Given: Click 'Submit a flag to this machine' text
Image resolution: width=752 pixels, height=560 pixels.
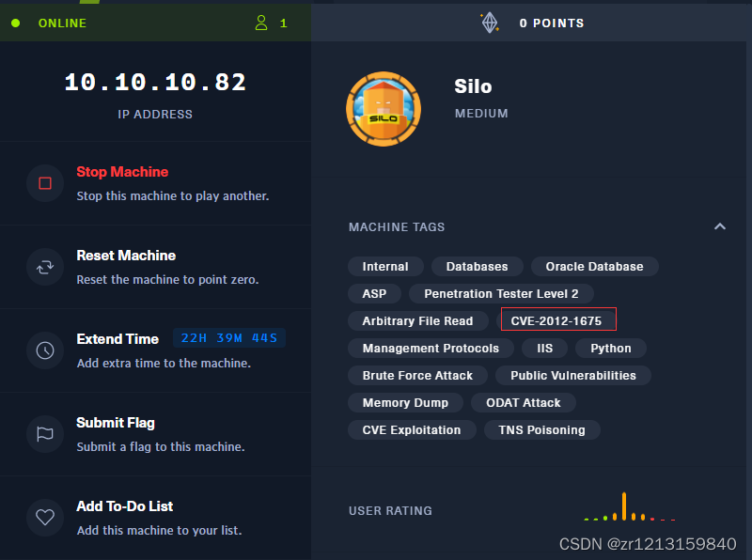Looking at the screenshot, I should (161, 447).
